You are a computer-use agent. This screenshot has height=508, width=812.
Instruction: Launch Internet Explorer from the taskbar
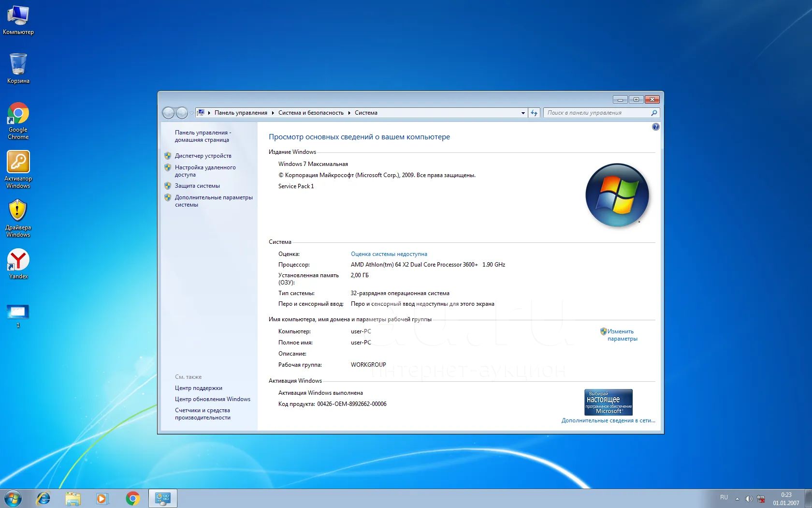tap(43, 498)
